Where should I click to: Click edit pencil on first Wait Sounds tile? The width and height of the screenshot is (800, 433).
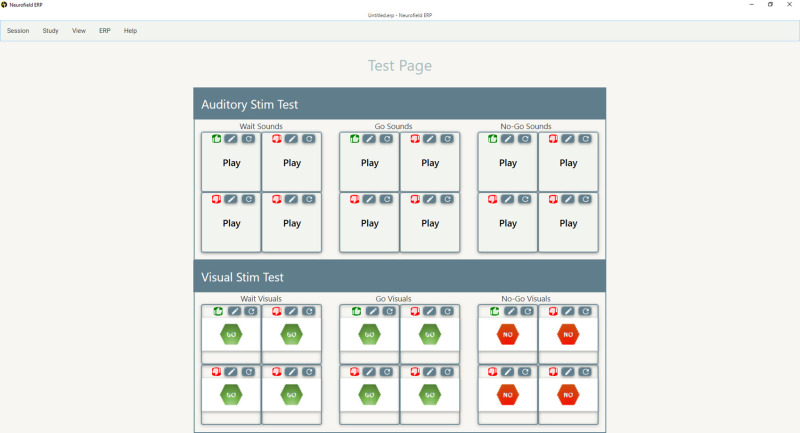[x=231, y=139]
